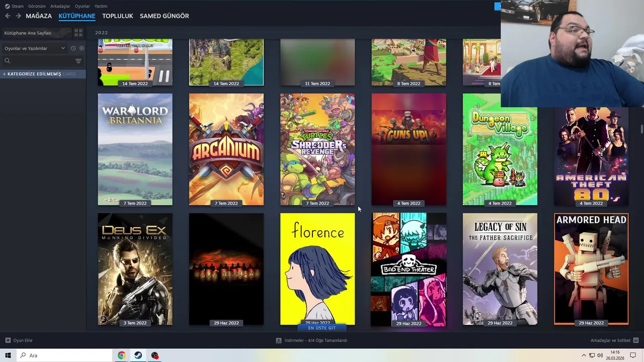Screen dimensions: 644x362
Task: Show hidden system tray icons
Action: 584,355
